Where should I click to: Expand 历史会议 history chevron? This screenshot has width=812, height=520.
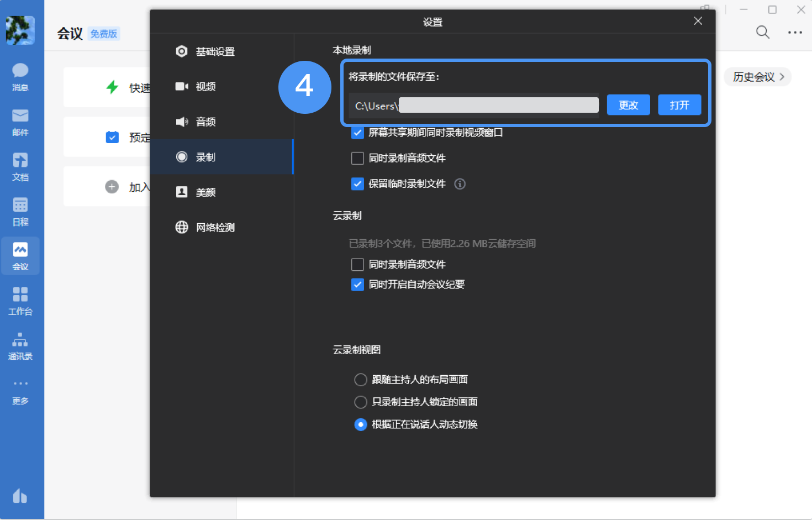coord(782,77)
